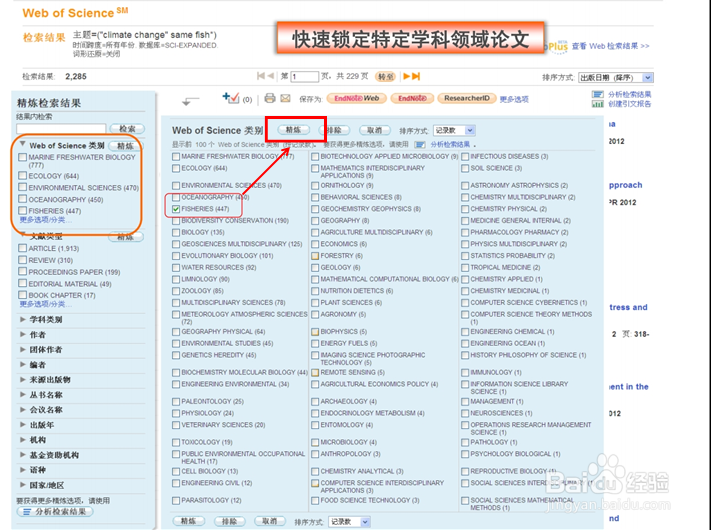Click analyze icon beside 分析检索结果 in category header
The image size is (711, 530).
point(420,145)
